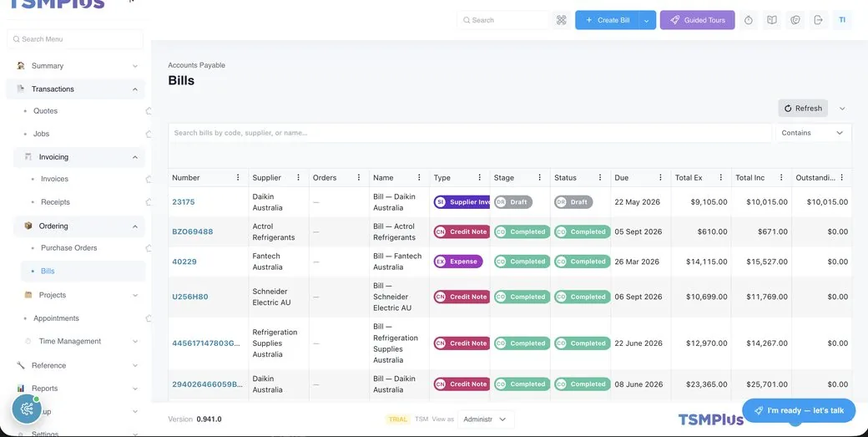Screen dimensions: 868x437
Task: Open Due column options menu
Action: (x=660, y=178)
